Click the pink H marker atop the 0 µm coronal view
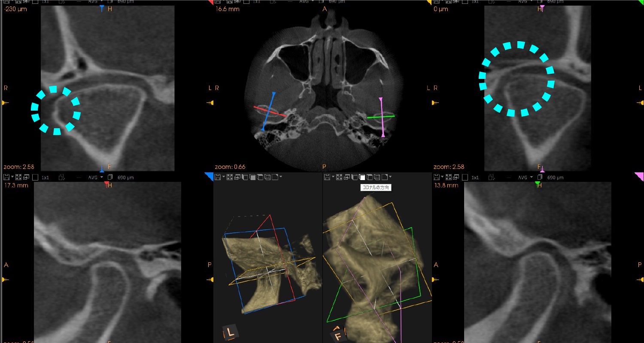Viewport: 644px width, 343px height. tap(542, 8)
